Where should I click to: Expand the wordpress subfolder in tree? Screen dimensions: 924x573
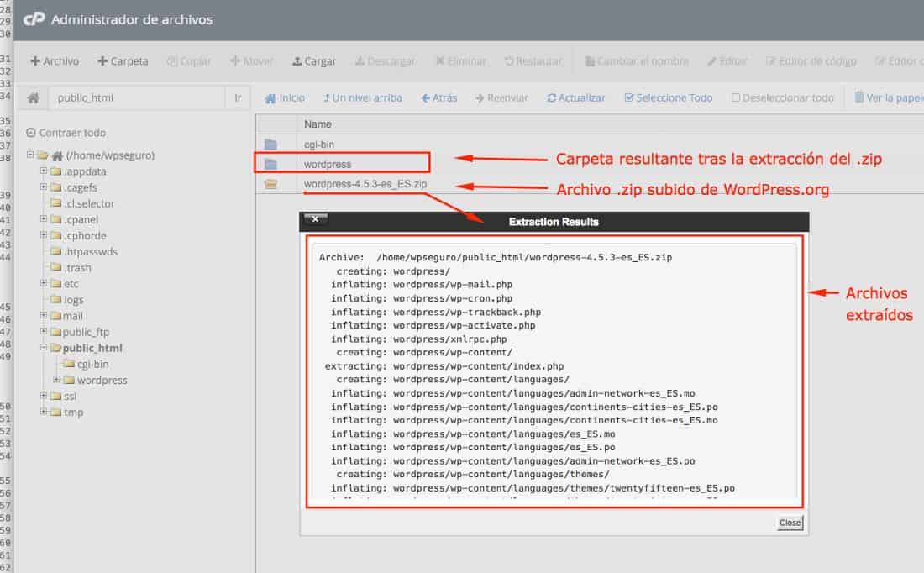pos(56,380)
